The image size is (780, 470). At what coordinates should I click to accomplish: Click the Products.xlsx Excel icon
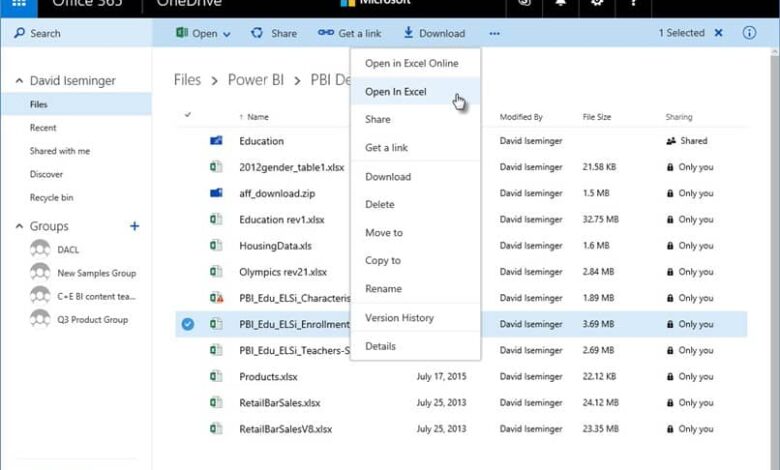coord(216,376)
